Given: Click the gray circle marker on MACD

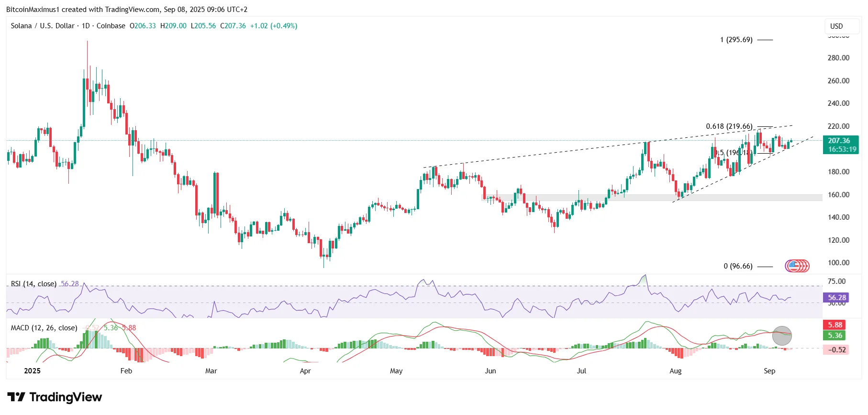Looking at the screenshot, I should pyautogui.click(x=782, y=336).
